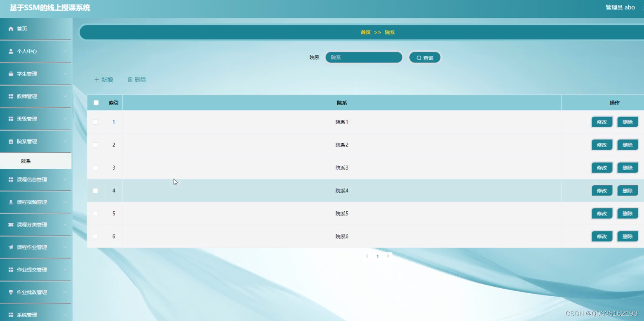
Task: Expand the 班级管理 chevron
Action: click(x=65, y=119)
